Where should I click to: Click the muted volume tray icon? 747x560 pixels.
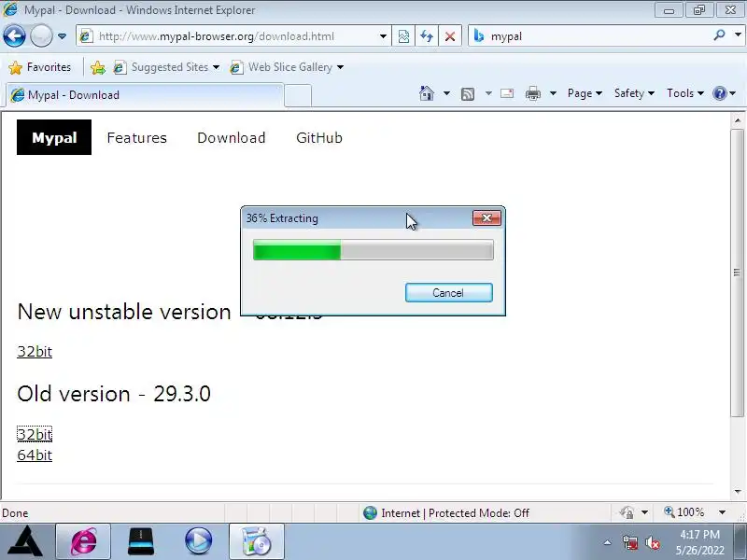[652, 542]
